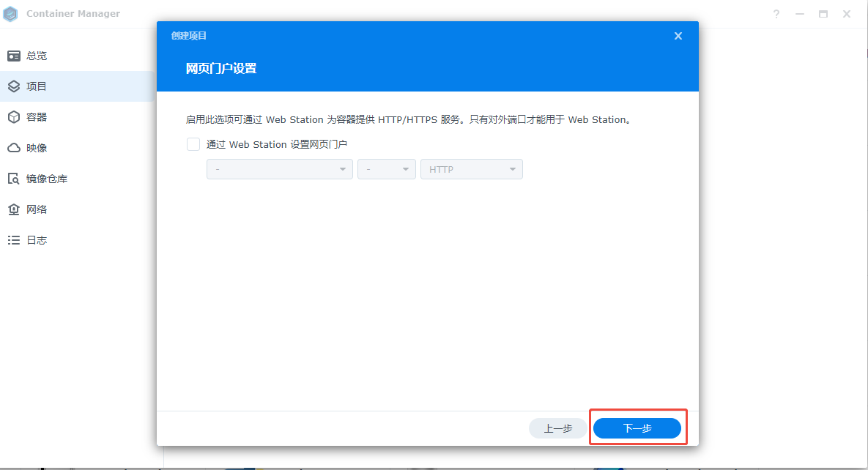This screenshot has height=470, width=868.
Task: Click the 创建项目 dialog title text
Action: pyautogui.click(x=189, y=36)
